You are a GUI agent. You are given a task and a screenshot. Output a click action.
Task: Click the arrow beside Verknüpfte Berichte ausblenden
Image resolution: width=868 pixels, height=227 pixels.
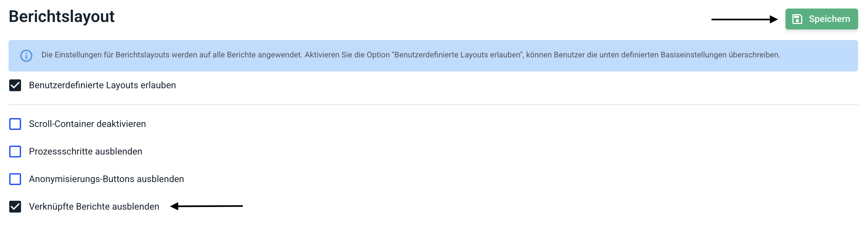click(206, 206)
